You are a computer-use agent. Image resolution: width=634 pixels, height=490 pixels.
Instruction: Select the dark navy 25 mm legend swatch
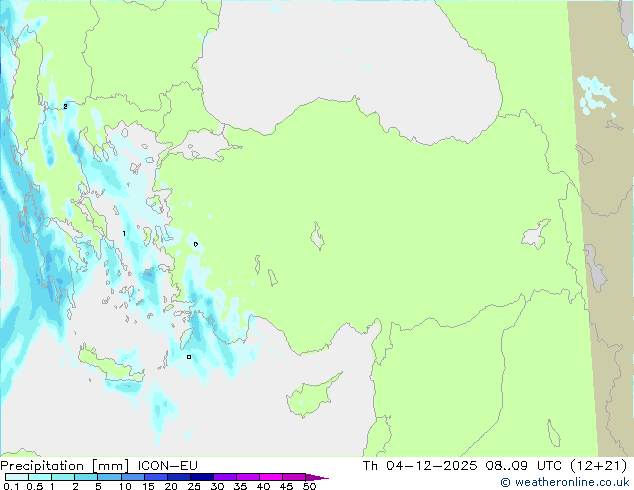click(x=202, y=477)
